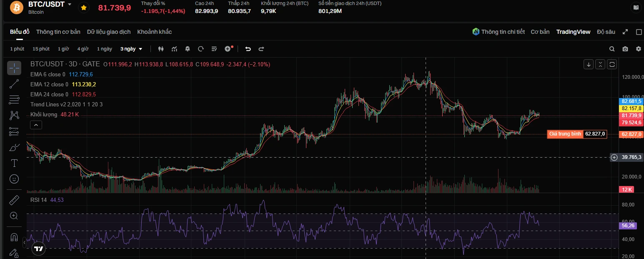The image size is (644, 259).
Task: Select the 15 phút timeframe
Action: (41, 49)
